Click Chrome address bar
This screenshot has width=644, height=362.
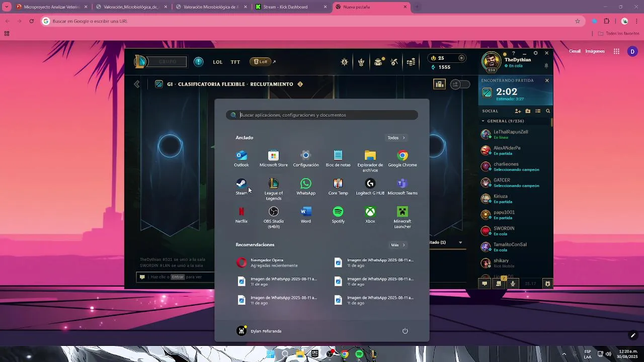tap(312, 21)
